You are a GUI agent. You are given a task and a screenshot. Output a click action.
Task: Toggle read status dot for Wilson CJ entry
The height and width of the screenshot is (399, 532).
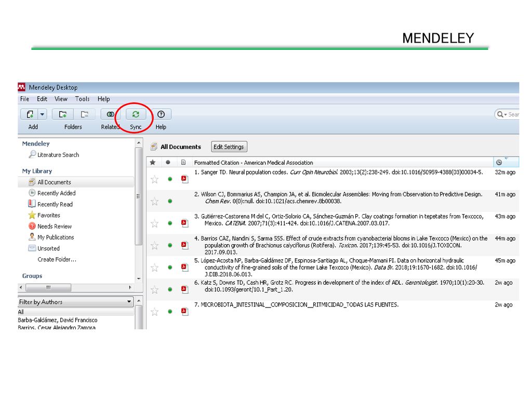tap(170, 201)
